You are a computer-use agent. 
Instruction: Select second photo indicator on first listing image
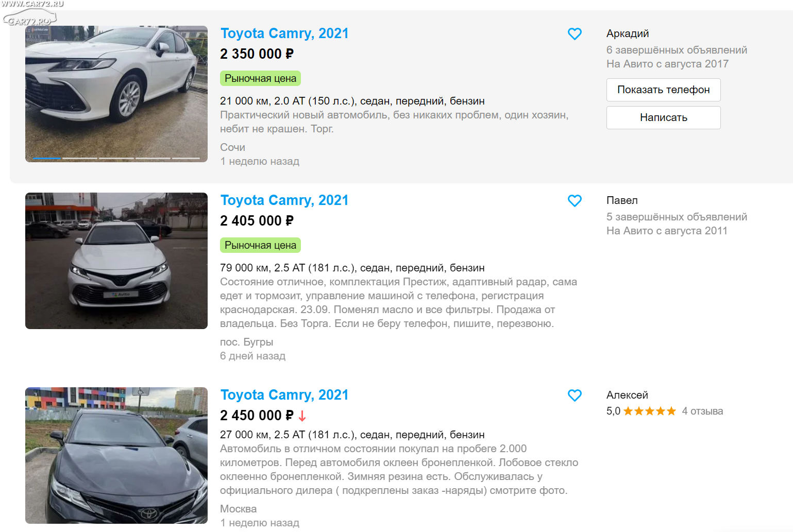(80, 158)
